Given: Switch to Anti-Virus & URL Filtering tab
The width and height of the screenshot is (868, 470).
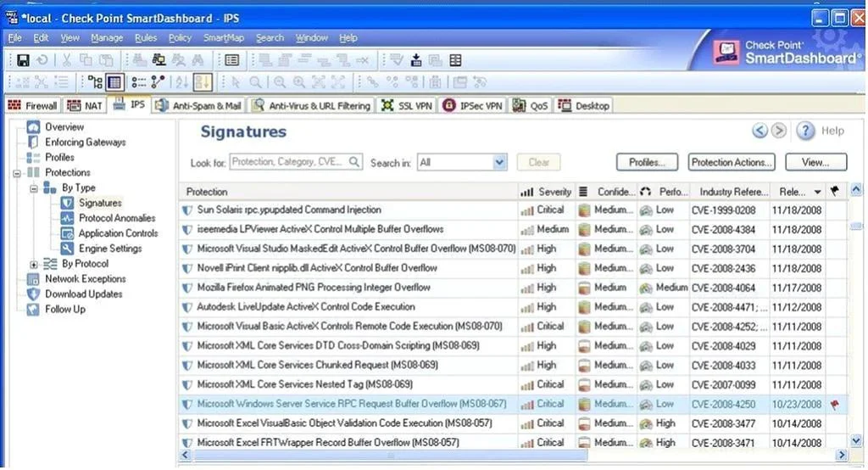Looking at the screenshot, I should [311, 105].
